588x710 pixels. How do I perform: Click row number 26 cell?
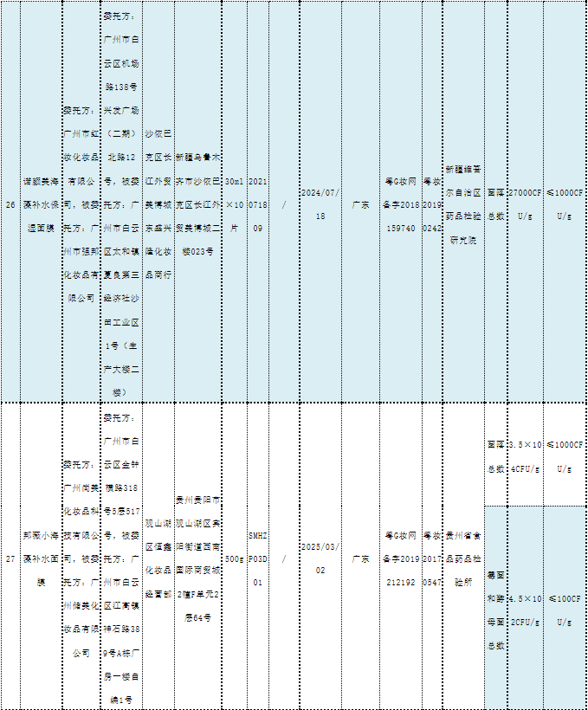coord(10,205)
